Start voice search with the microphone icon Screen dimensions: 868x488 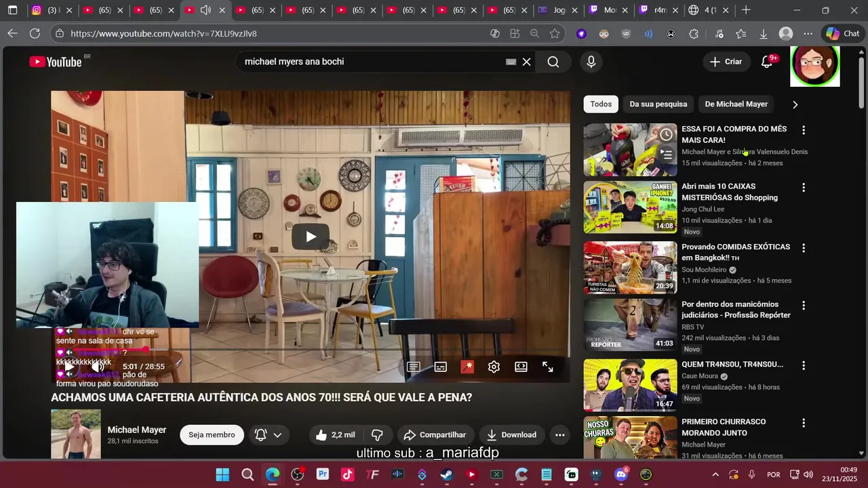tap(591, 62)
